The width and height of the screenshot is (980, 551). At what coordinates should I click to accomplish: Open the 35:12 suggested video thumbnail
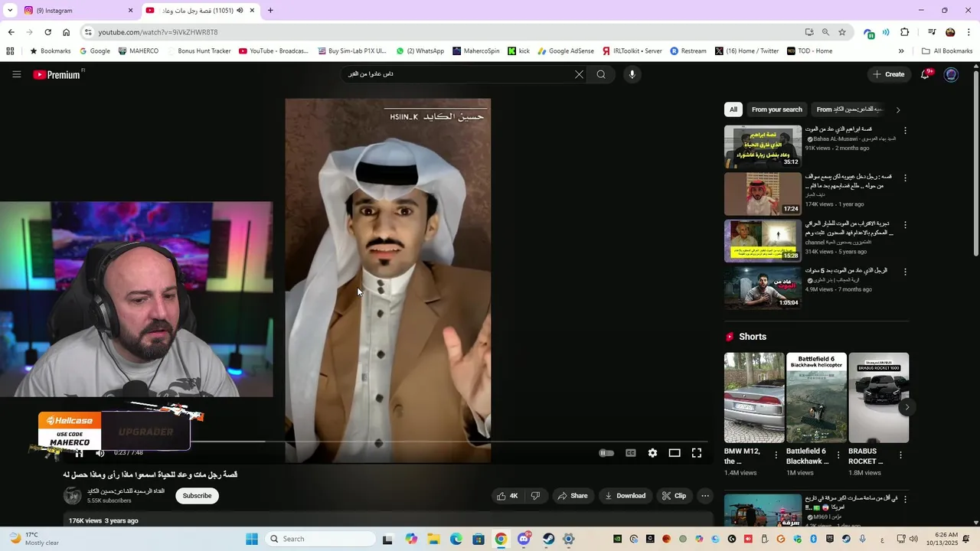coord(763,146)
